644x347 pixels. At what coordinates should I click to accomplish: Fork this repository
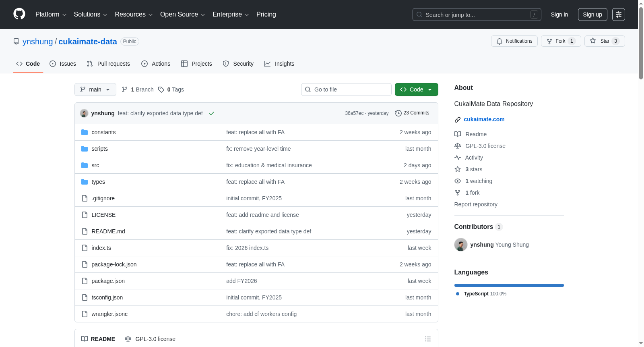(561, 41)
